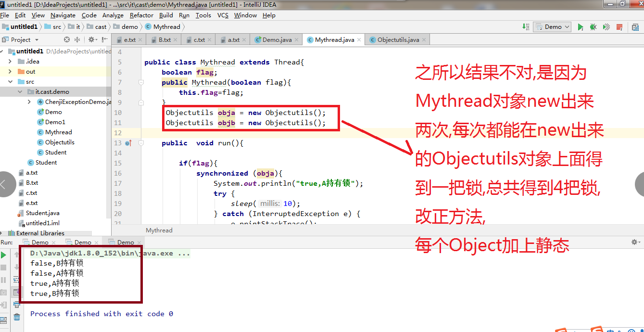The image size is (644, 332).
Task: Collapse the src folder
Action: pyautogui.click(x=10, y=81)
